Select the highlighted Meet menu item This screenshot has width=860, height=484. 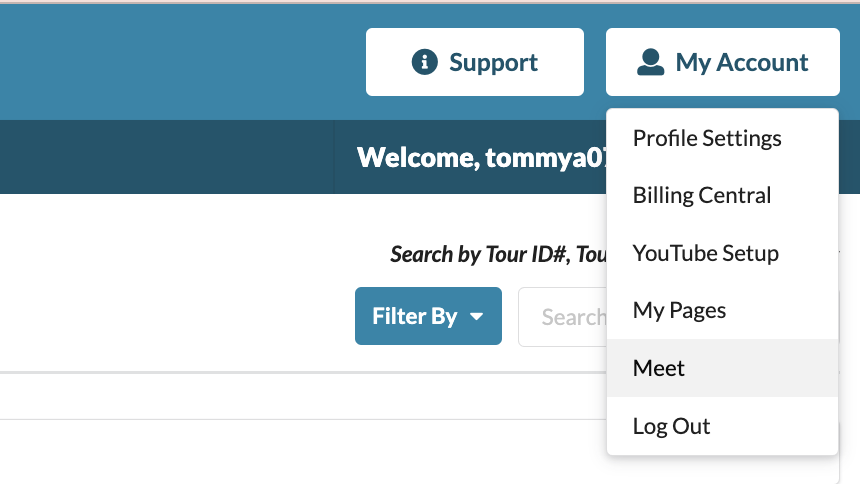pos(723,368)
